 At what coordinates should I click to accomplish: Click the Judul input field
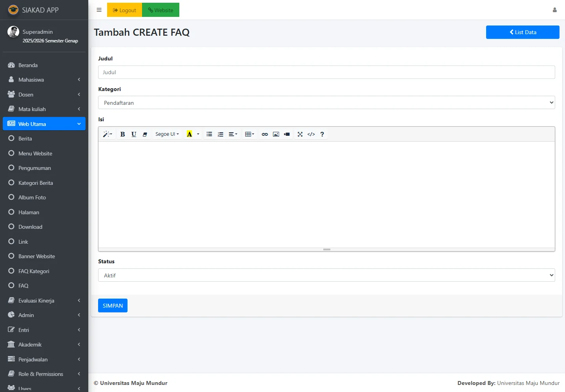click(x=326, y=72)
